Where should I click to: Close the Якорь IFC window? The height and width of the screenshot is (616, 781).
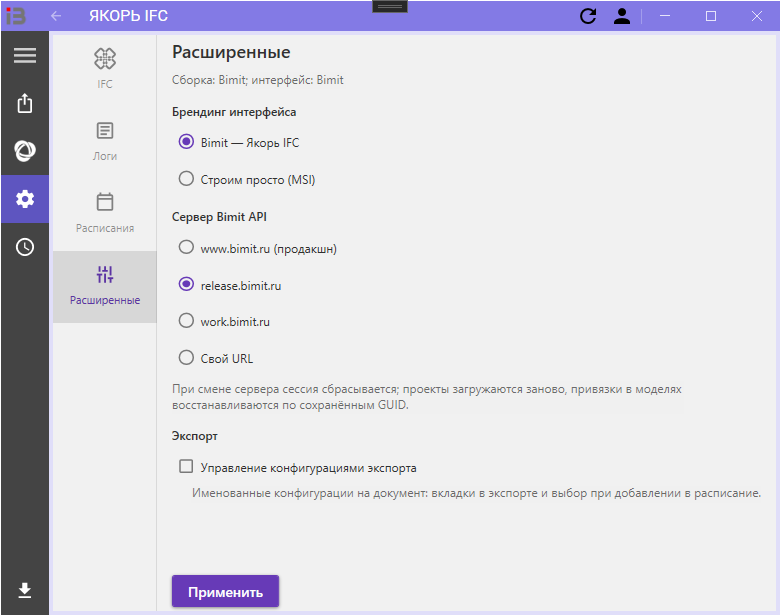click(757, 16)
